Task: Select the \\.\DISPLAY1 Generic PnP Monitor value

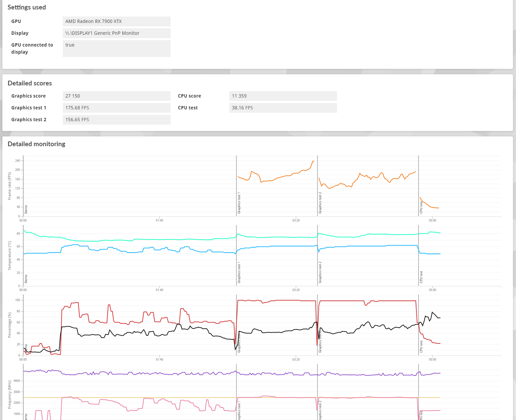Action: [x=117, y=33]
